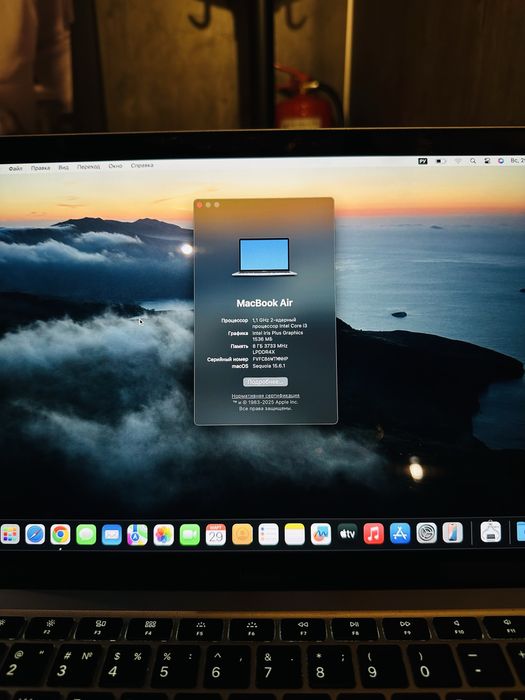Activate Siri from the menu bar
The width and height of the screenshot is (525, 700).
[501, 160]
